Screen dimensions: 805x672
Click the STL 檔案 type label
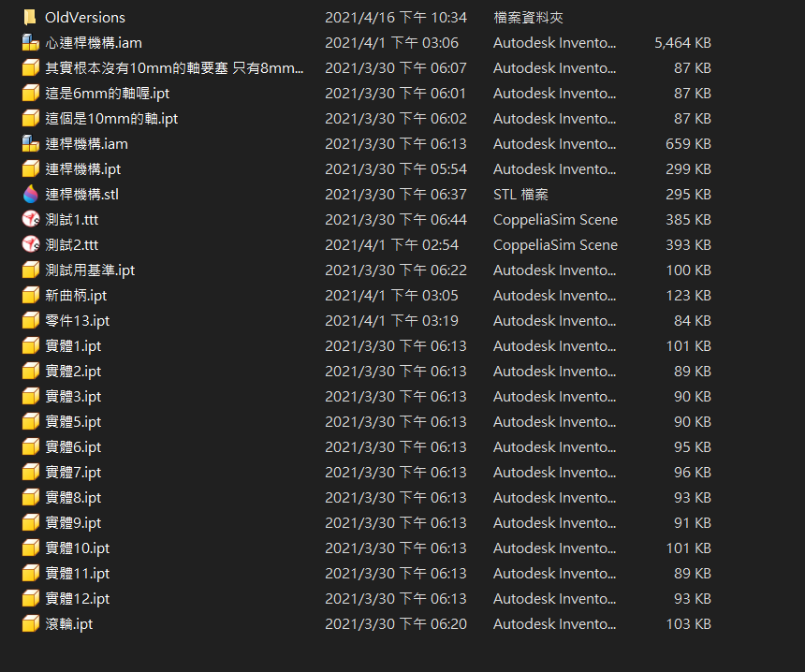coord(520,194)
